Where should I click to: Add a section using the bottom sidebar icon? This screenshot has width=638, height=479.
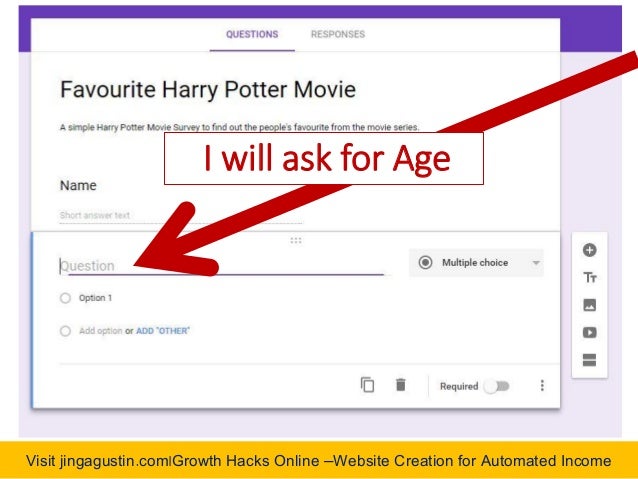tap(589, 360)
